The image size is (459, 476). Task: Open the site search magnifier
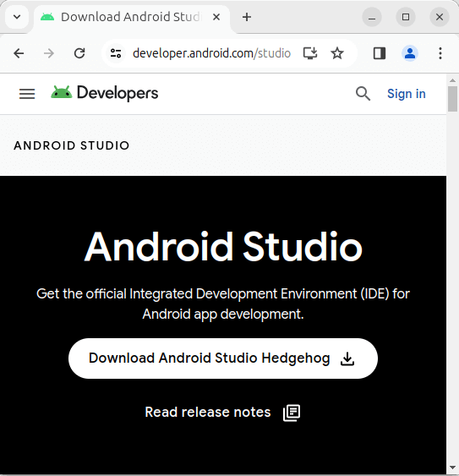point(363,94)
